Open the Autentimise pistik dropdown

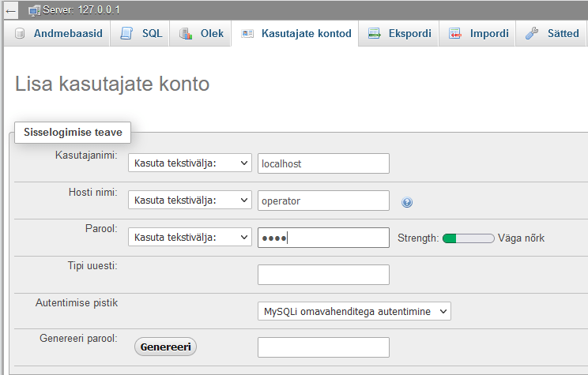pos(354,311)
